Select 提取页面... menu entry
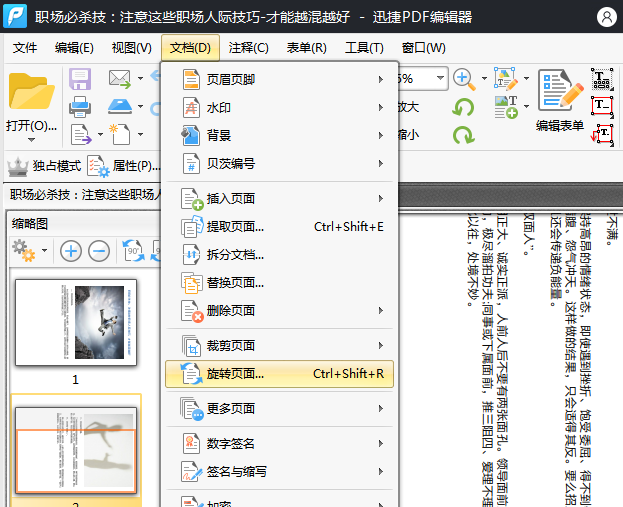 pos(279,227)
